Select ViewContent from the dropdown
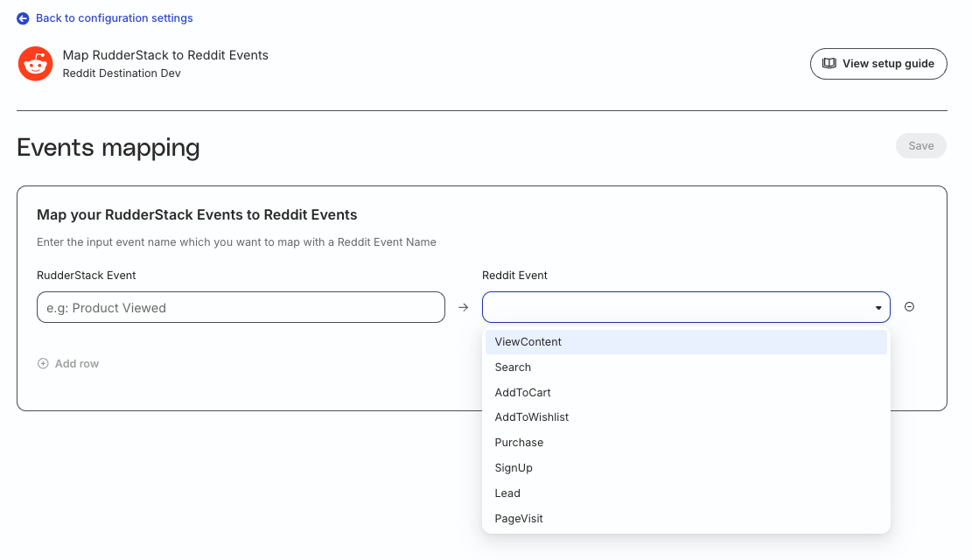The width and height of the screenshot is (972, 560). [686, 342]
